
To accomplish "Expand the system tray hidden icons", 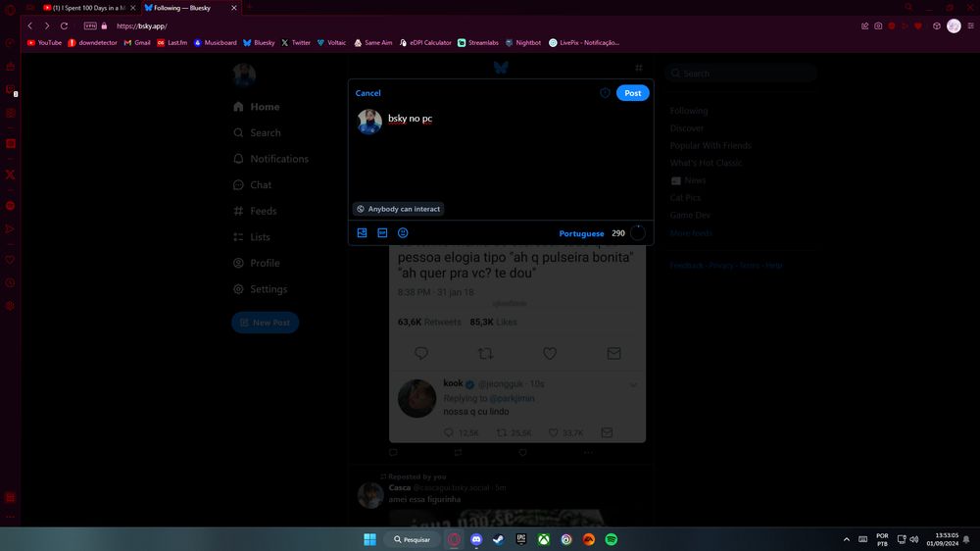I will (x=847, y=539).
